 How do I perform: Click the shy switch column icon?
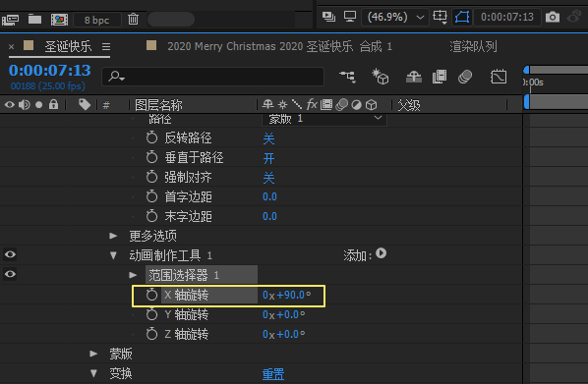(267, 104)
